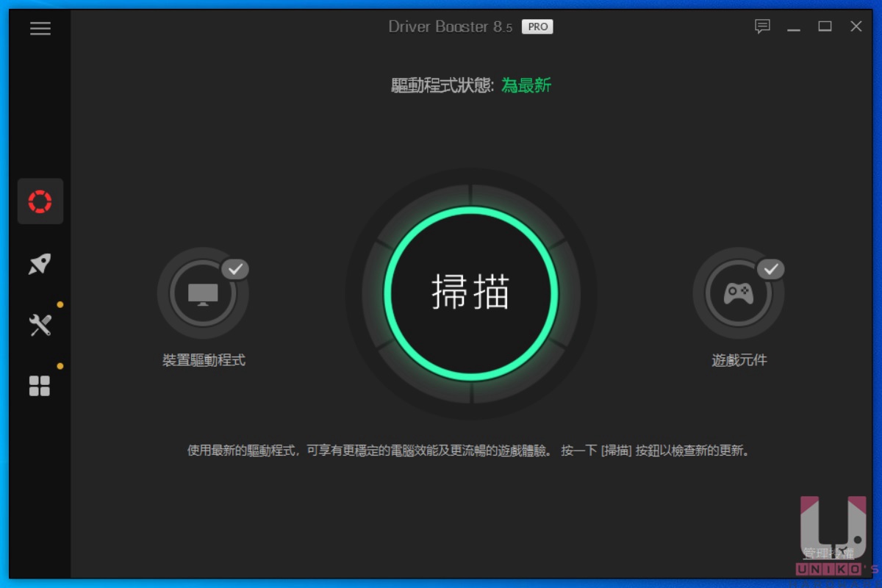Click the big 掃描 scan button
Image resolution: width=882 pixels, height=588 pixels.
coord(470,293)
